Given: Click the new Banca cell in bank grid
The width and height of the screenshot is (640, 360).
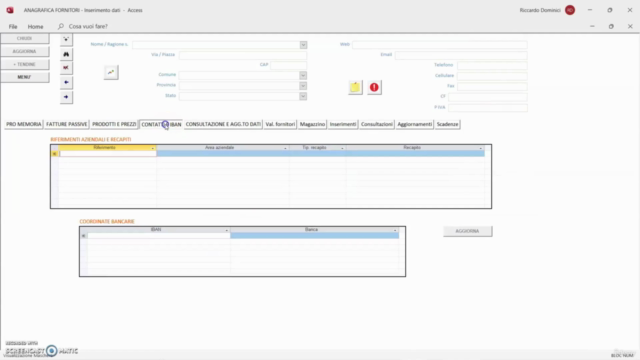Looking at the screenshot, I should click(x=314, y=236).
